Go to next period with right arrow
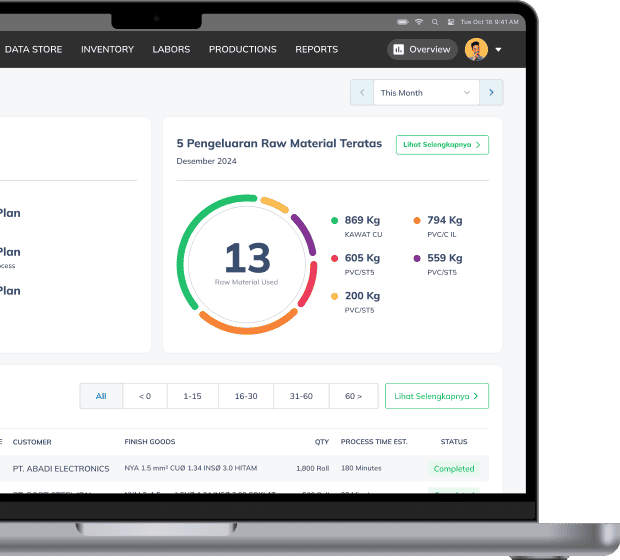 [x=491, y=93]
